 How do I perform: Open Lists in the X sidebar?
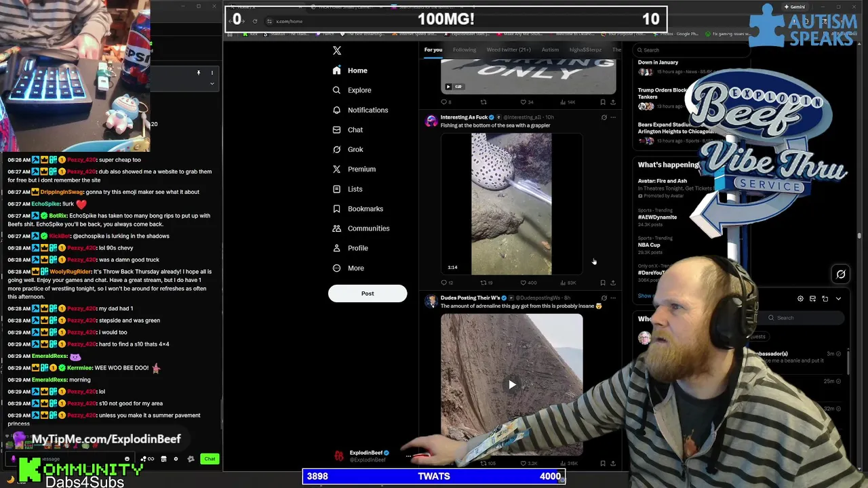347,189
